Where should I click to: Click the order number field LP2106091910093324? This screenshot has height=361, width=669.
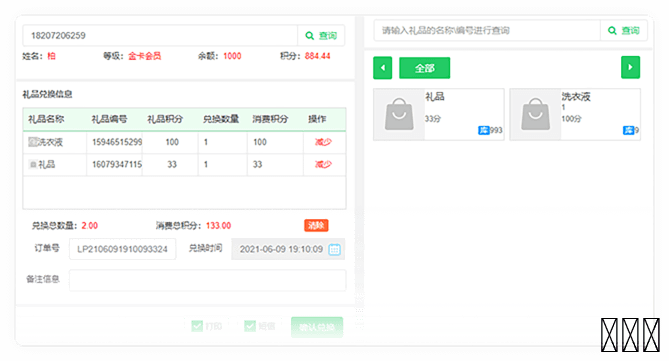122,249
